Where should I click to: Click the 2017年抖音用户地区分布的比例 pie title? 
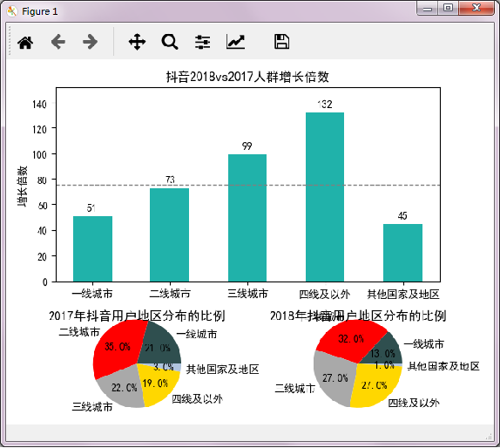137,316
